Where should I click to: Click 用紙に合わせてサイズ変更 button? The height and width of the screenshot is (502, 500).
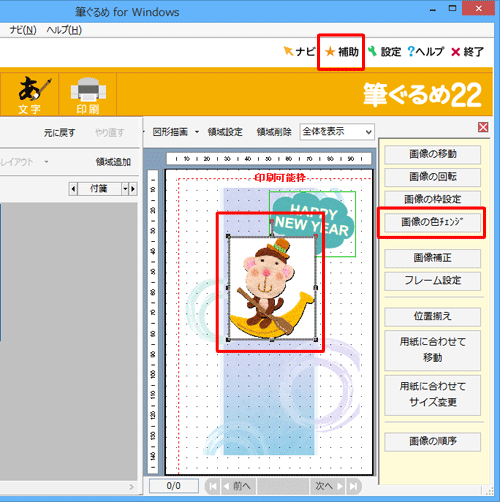(x=433, y=395)
